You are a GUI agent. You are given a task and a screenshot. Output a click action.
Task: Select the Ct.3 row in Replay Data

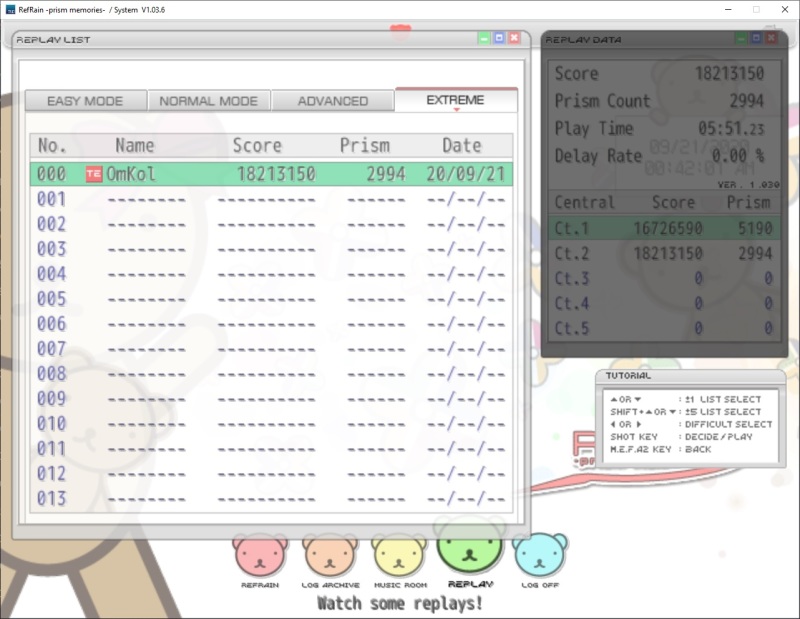(664, 278)
